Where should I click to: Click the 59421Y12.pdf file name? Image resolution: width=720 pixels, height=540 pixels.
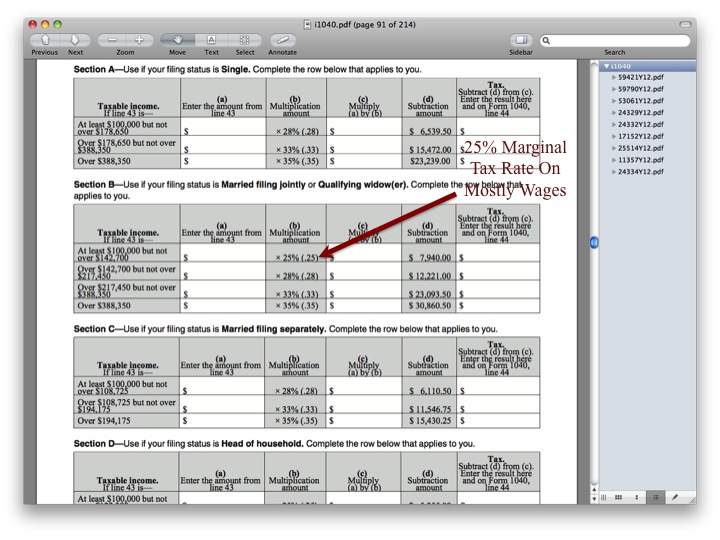(641, 77)
